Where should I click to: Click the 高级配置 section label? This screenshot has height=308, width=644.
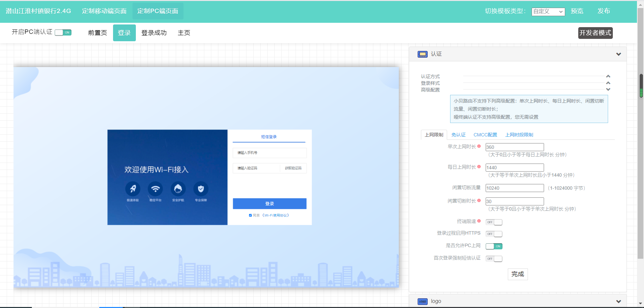pyautogui.click(x=430, y=90)
